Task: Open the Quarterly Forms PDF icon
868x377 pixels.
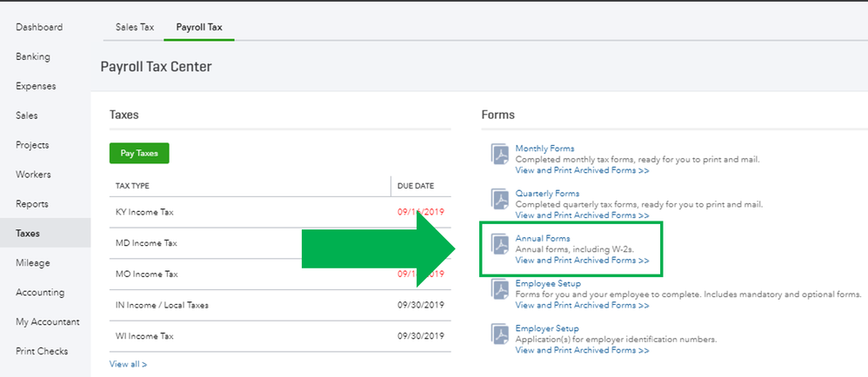Action: (x=500, y=199)
